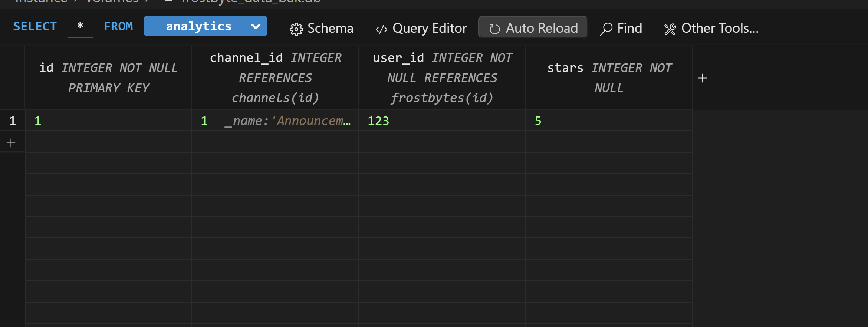The width and height of the screenshot is (868, 327).
Task: Add a new column with plus icon
Action: coord(702,78)
